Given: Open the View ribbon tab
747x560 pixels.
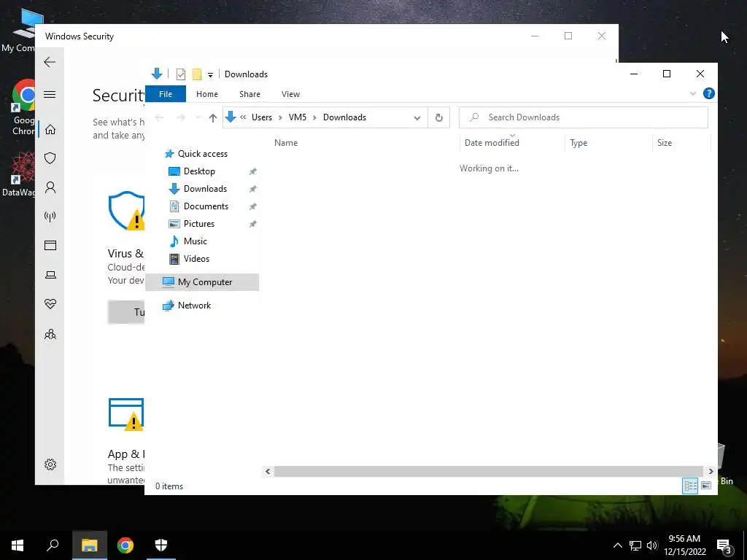Looking at the screenshot, I should 290,94.
